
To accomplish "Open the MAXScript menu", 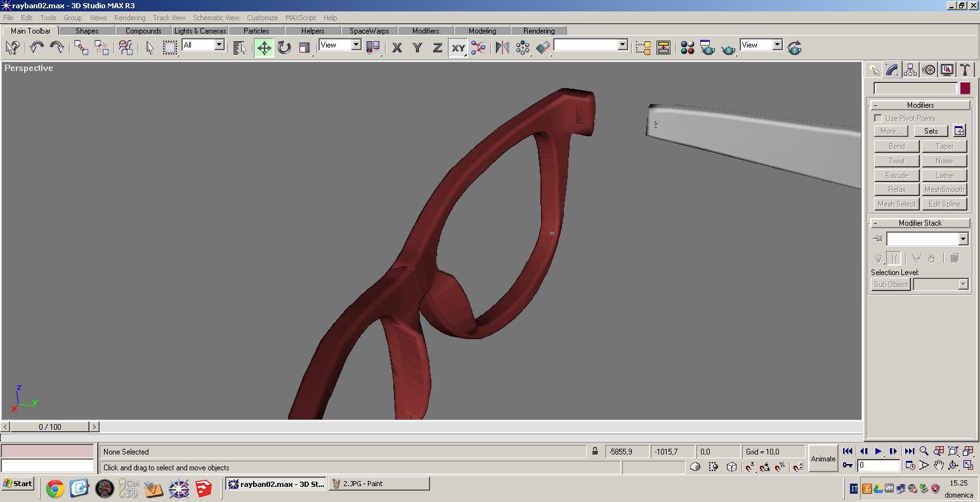I will [301, 18].
